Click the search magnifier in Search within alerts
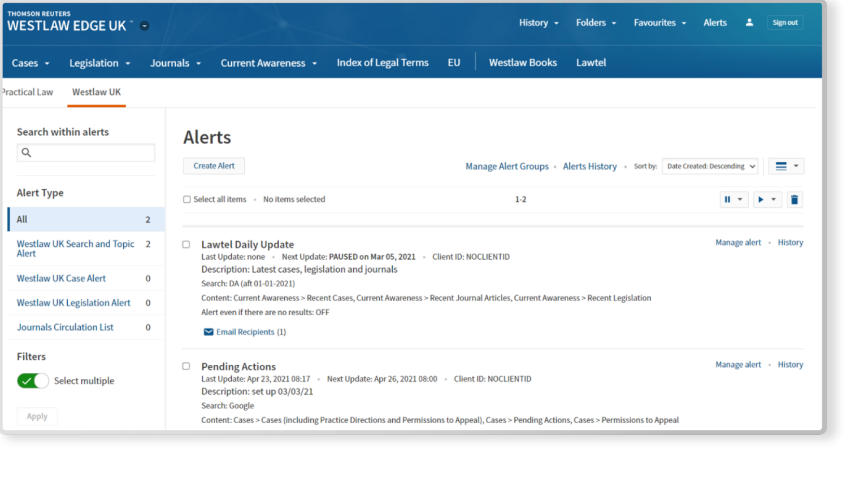This screenshot has width=868, height=488. pos(26,152)
